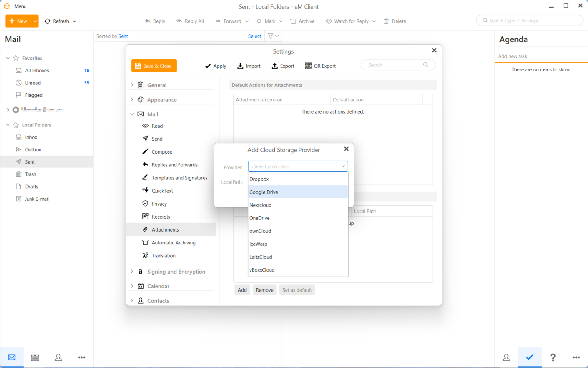588x368 pixels.
Task: Click the Delete icon in toolbar
Action: tap(386, 21)
